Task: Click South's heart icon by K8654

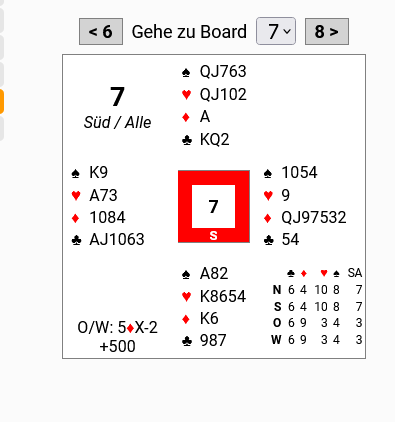Action: (186, 296)
